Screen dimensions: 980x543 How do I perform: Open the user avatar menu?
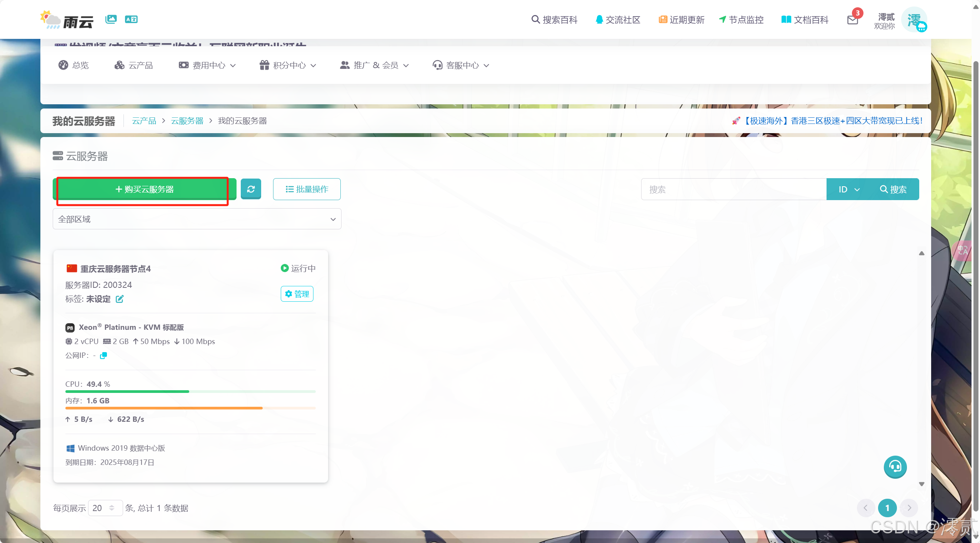[x=915, y=20]
